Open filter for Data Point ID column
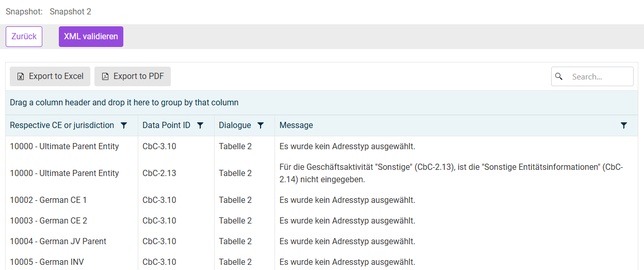Image resolution: width=644 pixels, height=270 pixels. tap(200, 125)
